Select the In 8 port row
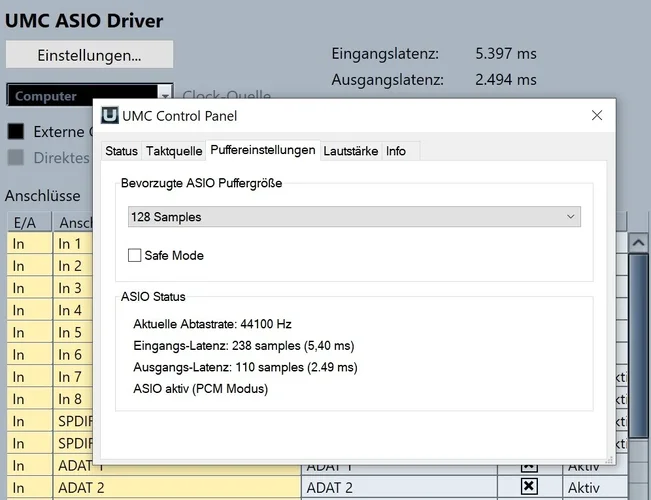This screenshot has width=651, height=500. (50, 399)
